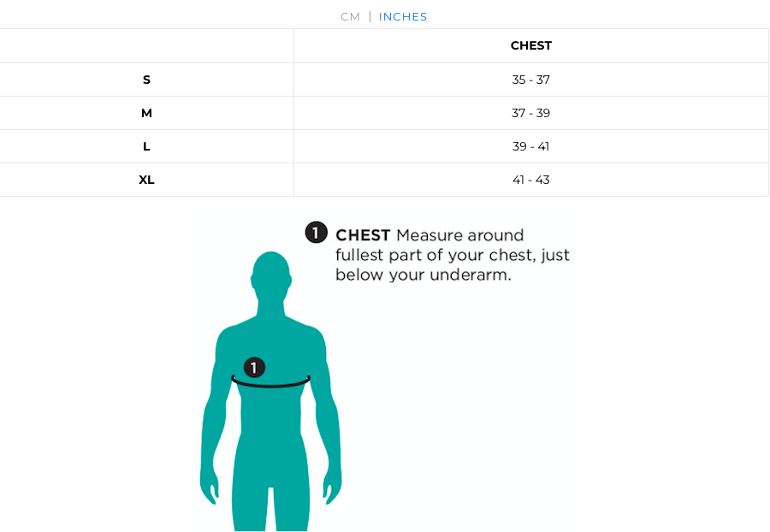The width and height of the screenshot is (770, 532).
Task: Click the 'fullest part of your chest' text
Action: pos(434,255)
